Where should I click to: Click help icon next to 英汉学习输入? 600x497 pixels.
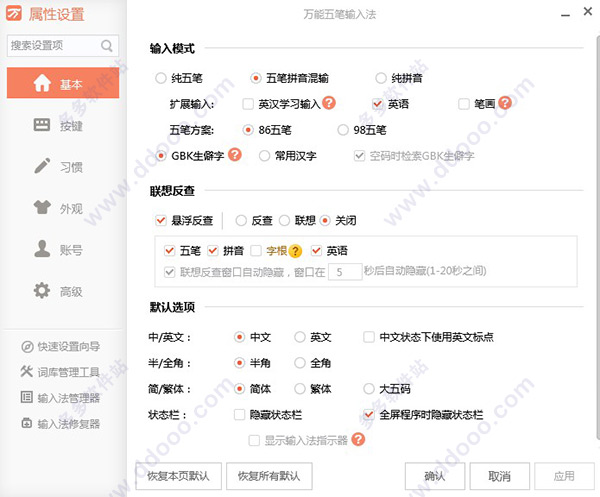[x=329, y=103]
